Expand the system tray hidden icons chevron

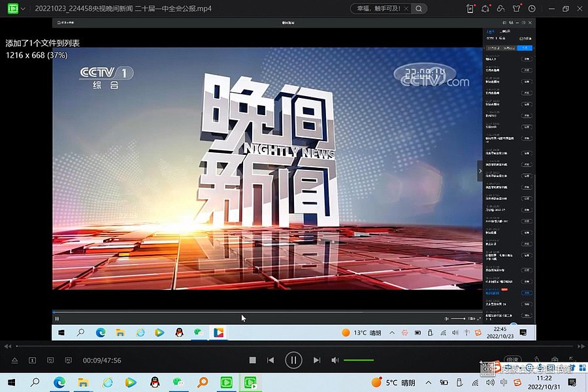pyautogui.click(x=428, y=382)
